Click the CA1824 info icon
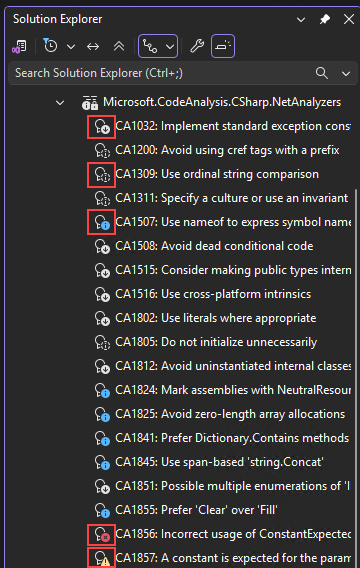Image resolution: width=360 pixels, height=568 pixels. tap(102, 390)
